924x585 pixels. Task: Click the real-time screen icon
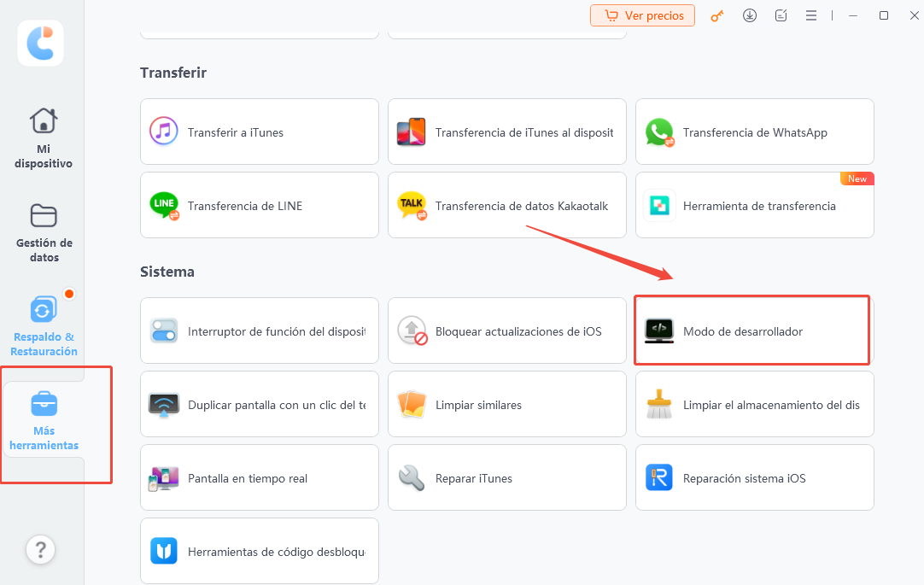(x=164, y=477)
